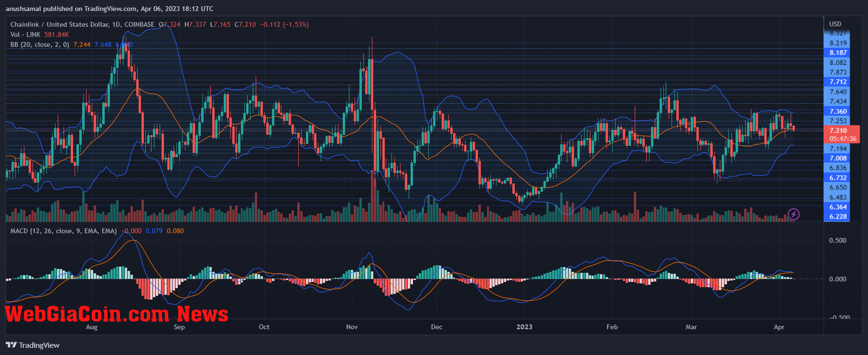The image size is (868, 355).
Task: Click the current price label 7.210 on the axis
Action: click(x=838, y=130)
